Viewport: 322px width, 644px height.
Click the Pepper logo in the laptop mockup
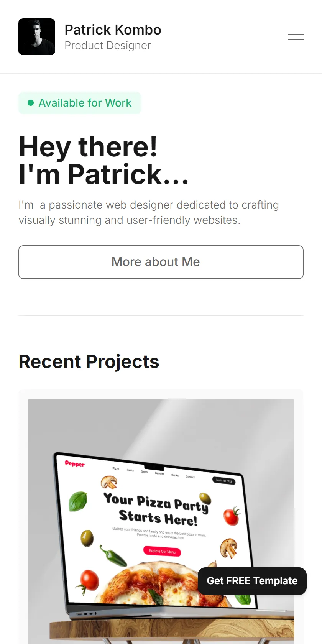click(x=75, y=464)
